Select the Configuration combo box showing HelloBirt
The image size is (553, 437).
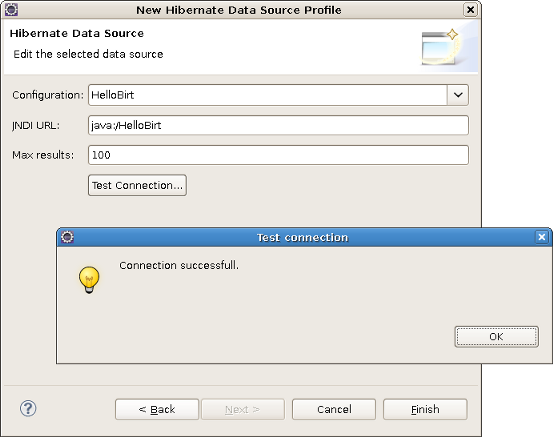[278, 95]
